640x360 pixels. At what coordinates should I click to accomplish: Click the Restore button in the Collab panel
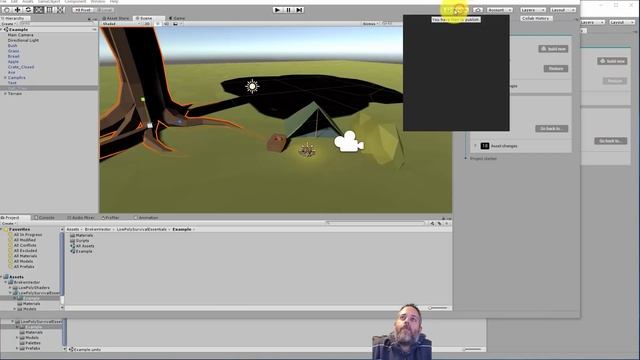pos(556,69)
